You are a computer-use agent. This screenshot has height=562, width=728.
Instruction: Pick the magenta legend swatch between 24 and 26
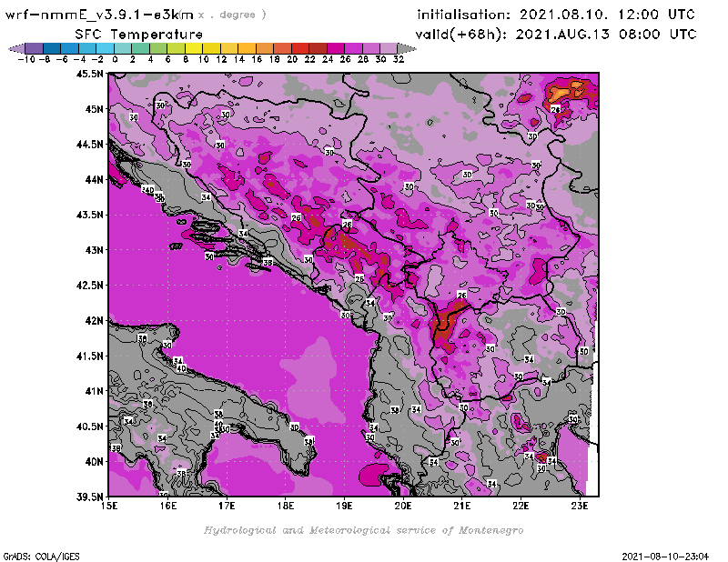pyautogui.click(x=335, y=48)
